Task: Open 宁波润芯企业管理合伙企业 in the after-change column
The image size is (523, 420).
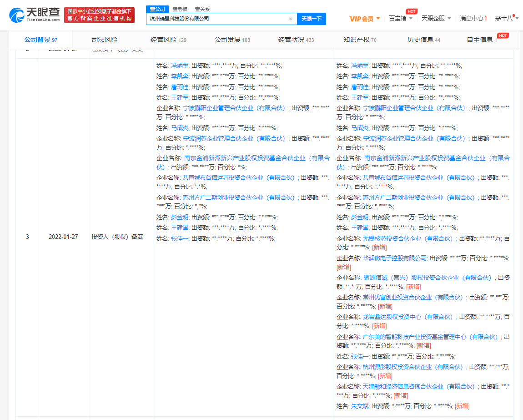Action: click(x=414, y=138)
